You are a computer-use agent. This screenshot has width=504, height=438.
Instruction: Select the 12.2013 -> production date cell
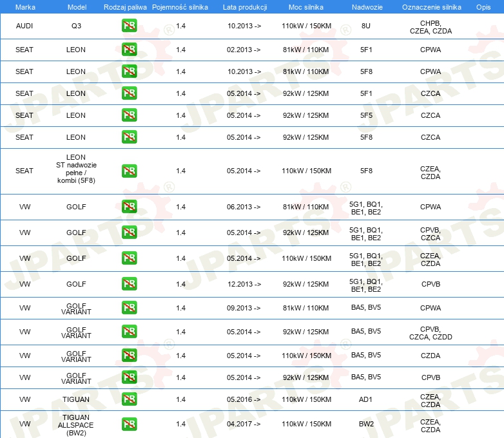[244, 284]
